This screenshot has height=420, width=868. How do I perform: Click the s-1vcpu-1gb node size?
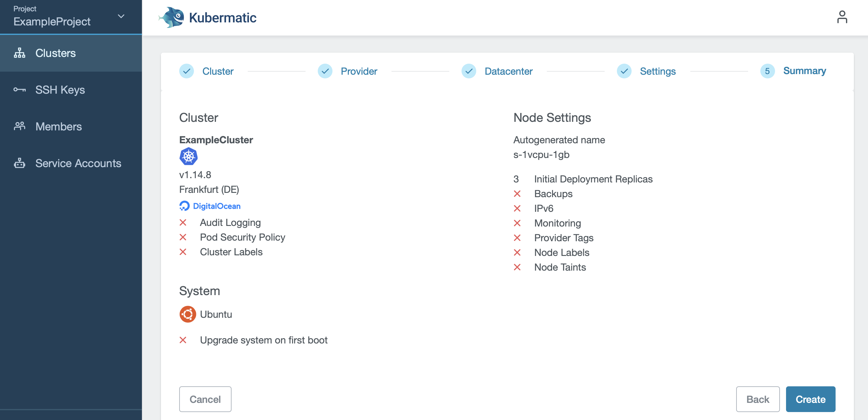541,155
